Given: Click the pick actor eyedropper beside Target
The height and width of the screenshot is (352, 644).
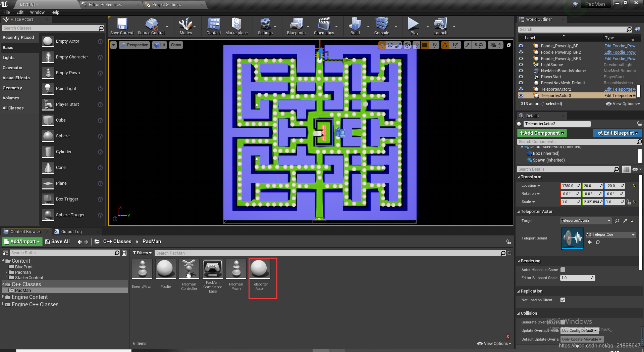Looking at the screenshot, I should pyautogui.click(x=625, y=221).
